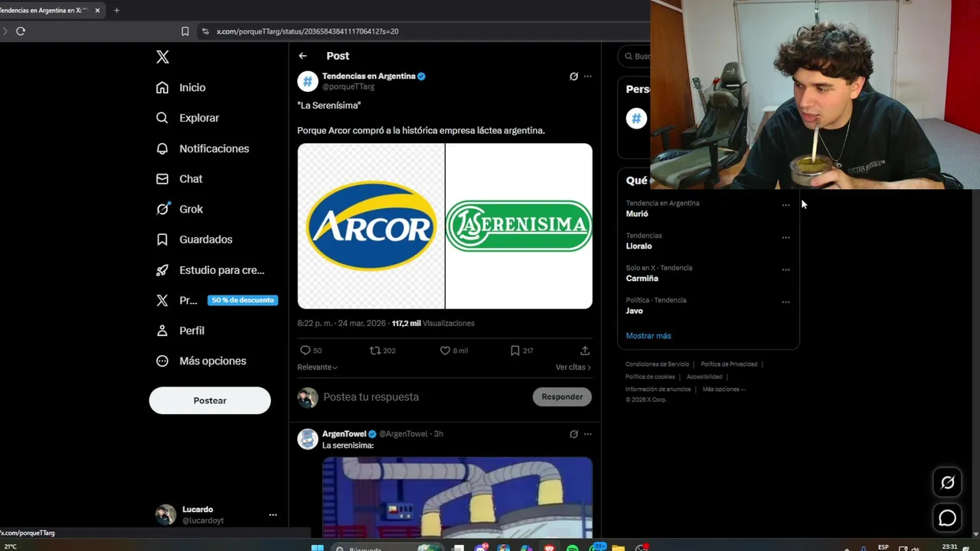The width and height of the screenshot is (980, 551).
Task: Open Política de cookies link
Action: [650, 377]
